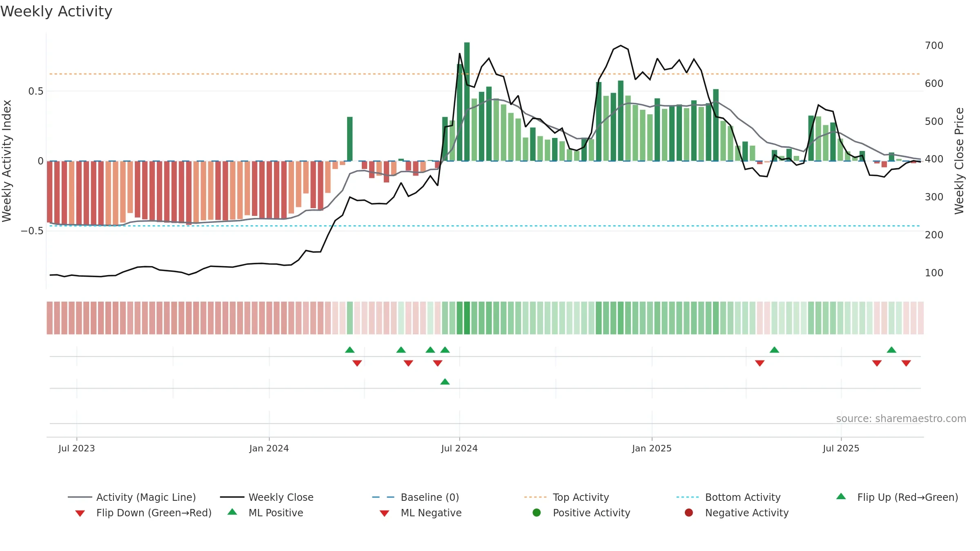Toggle ML Negative legend entry
The width and height of the screenshot is (980, 551).
[421, 513]
